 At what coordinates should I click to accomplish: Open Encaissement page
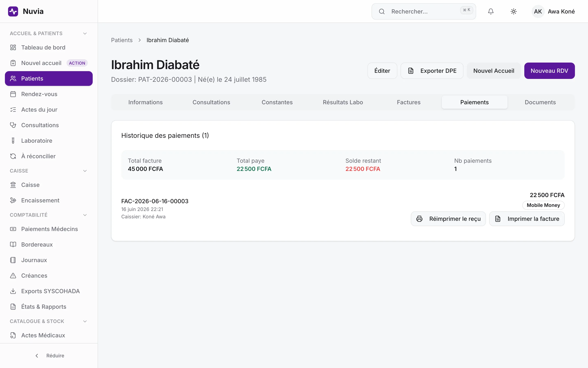click(x=49, y=200)
